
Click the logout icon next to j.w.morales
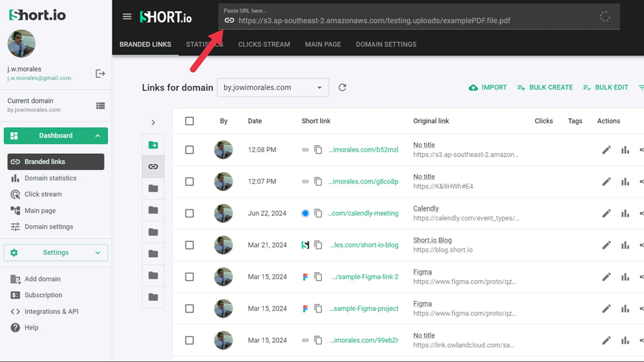point(100,73)
